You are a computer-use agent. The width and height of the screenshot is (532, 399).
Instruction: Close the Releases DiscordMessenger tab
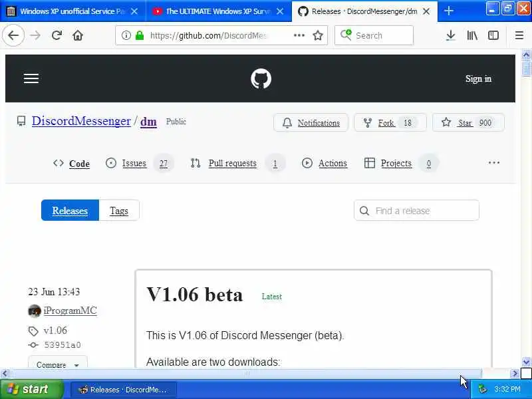[x=426, y=11]
